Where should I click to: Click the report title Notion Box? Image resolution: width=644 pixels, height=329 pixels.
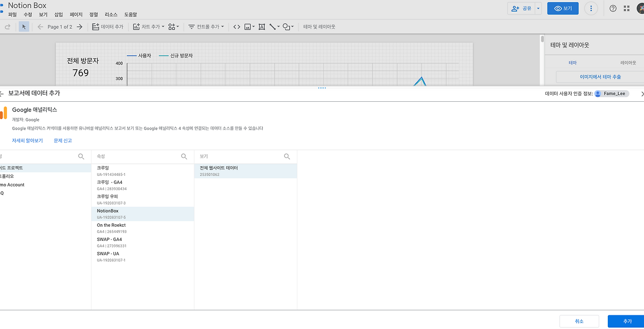tap(27, 6)
